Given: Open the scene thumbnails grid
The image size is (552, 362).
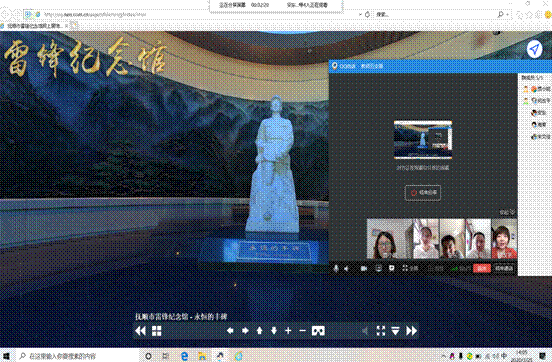Looking at the screenshot, I should [x=157, y=331].
